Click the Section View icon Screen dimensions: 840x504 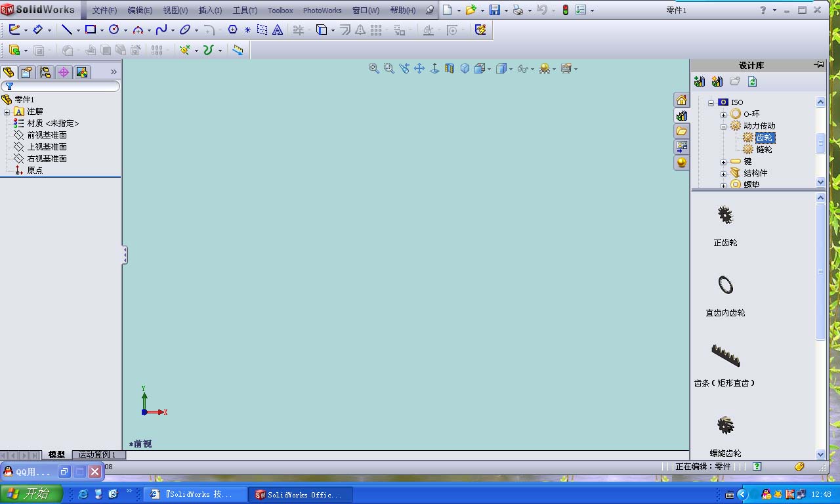[450, 68]
